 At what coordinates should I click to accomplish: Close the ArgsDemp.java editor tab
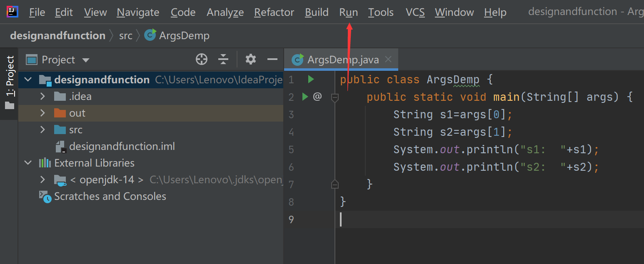pyautogui.click(x=388, y=60)
